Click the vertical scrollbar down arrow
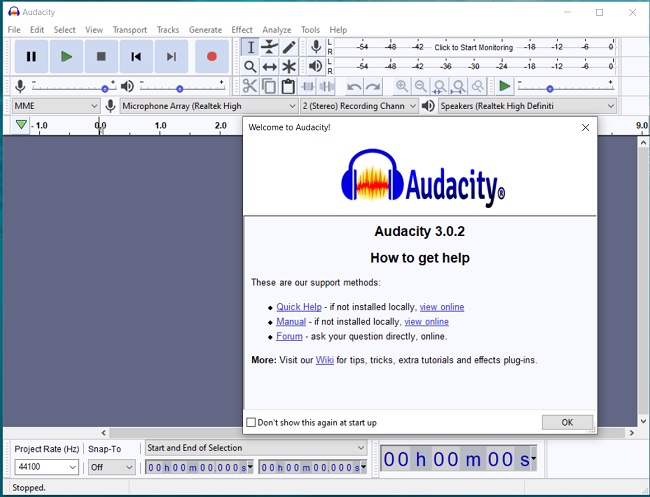Image resolution: width=650 pixels, height=497 pixels. coord(643,421)
